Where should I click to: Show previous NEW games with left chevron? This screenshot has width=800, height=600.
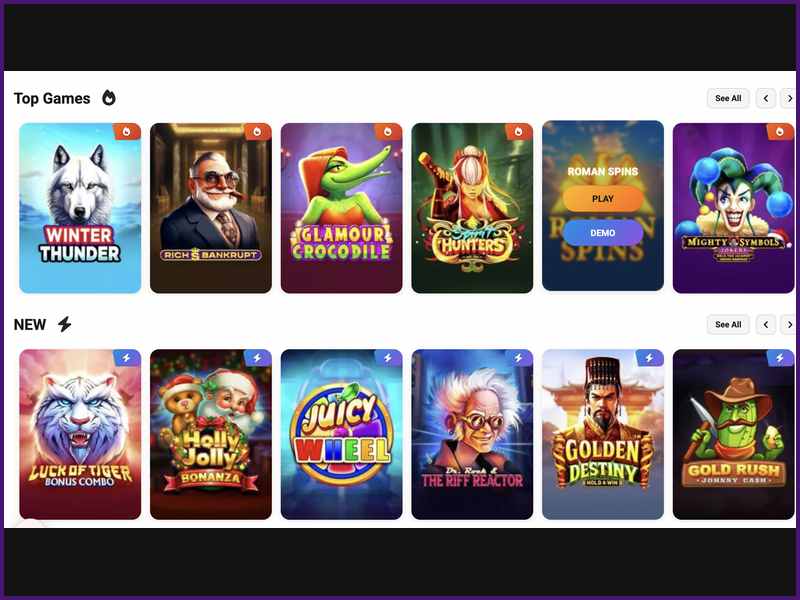[766, 324]
